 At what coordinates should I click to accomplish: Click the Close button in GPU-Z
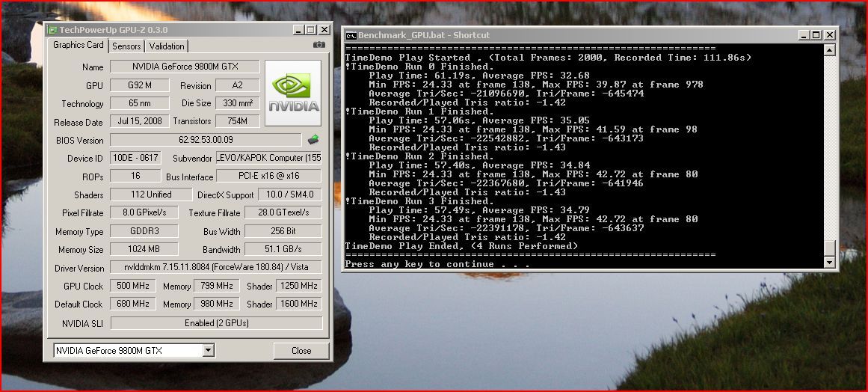301,350
